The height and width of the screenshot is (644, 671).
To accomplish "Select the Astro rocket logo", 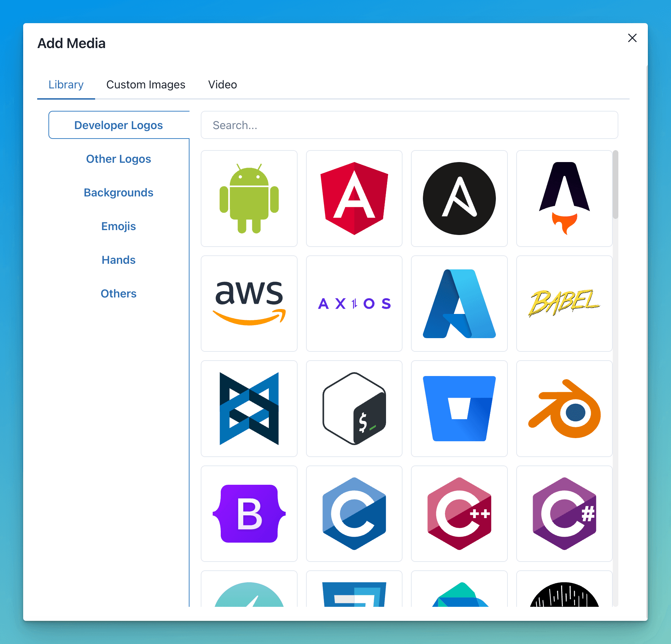I will tap(564, 199).
